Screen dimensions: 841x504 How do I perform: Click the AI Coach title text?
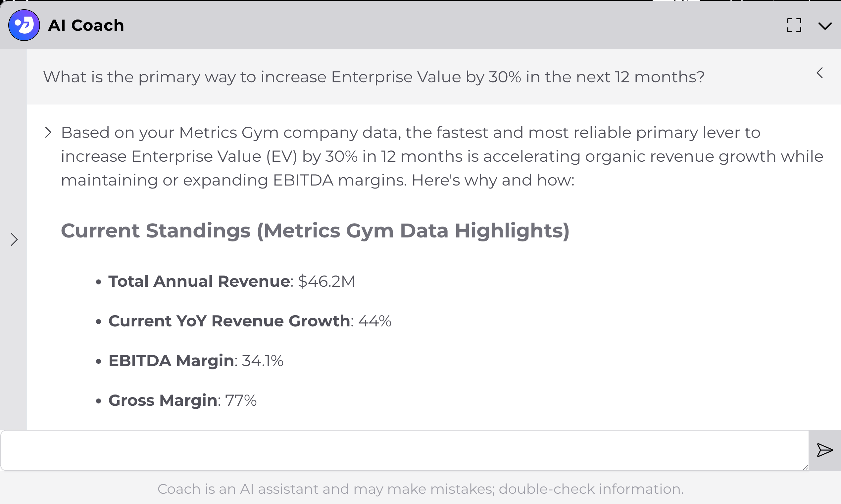pyautogui.click(x=86, y=25)
